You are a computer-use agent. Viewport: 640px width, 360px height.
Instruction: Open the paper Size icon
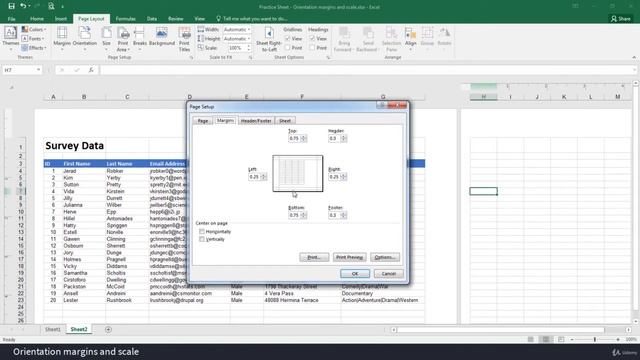(107, 33)
